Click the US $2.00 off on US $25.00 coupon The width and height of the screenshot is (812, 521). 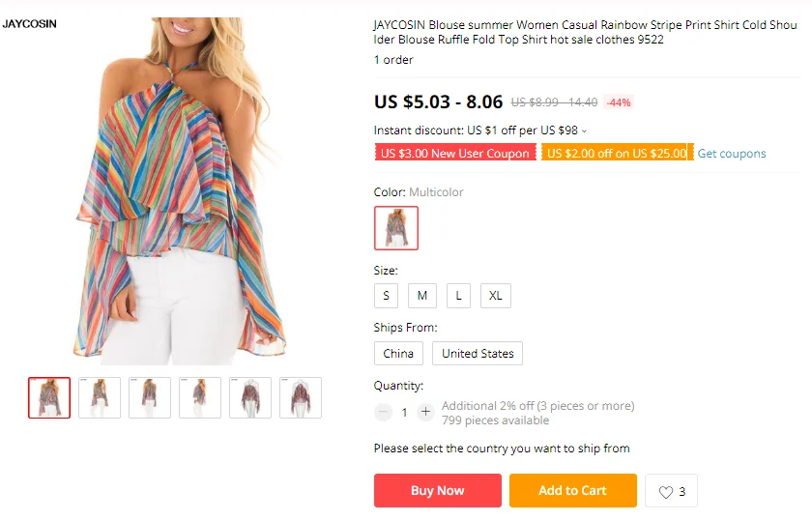pos(617,153)
